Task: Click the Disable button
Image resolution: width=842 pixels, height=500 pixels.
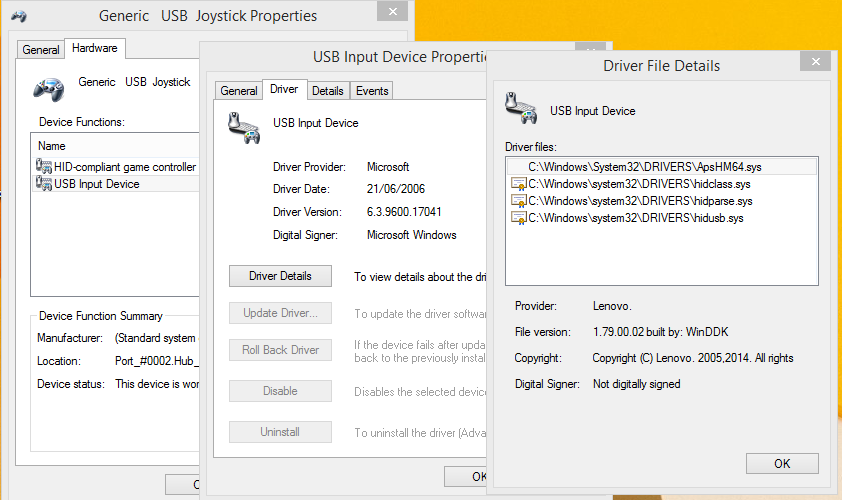Action: click(x=280, y=391)
